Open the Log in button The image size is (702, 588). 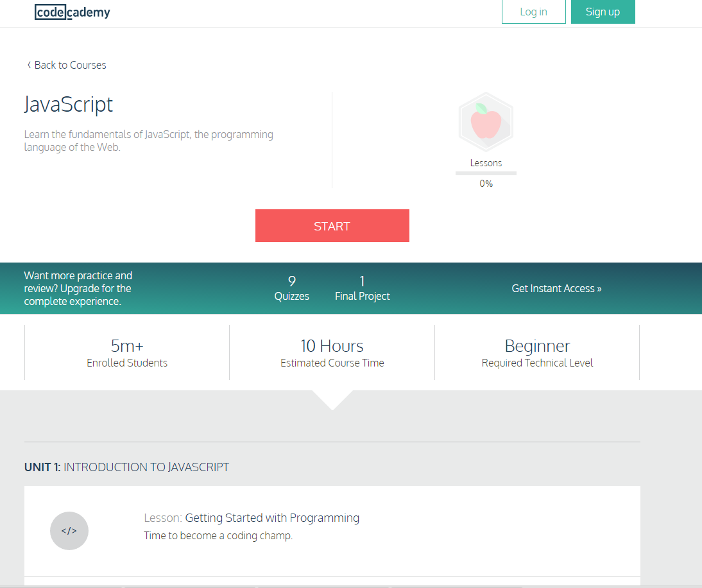[534, 12]
